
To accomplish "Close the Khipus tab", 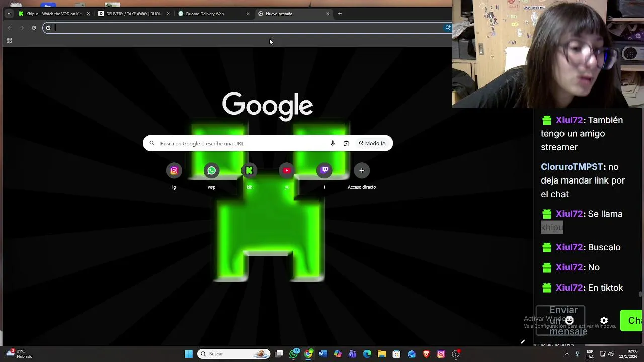I will (x=88, y=14).
